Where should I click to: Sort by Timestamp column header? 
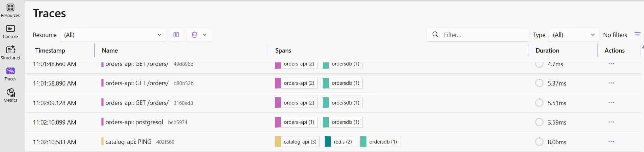click(50, 51)
